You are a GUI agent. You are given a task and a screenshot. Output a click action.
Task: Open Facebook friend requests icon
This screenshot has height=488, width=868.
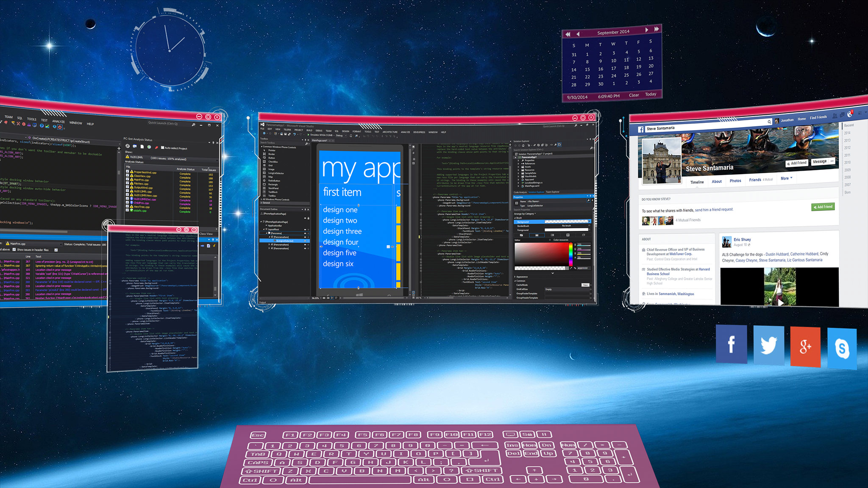click(835, 116)
